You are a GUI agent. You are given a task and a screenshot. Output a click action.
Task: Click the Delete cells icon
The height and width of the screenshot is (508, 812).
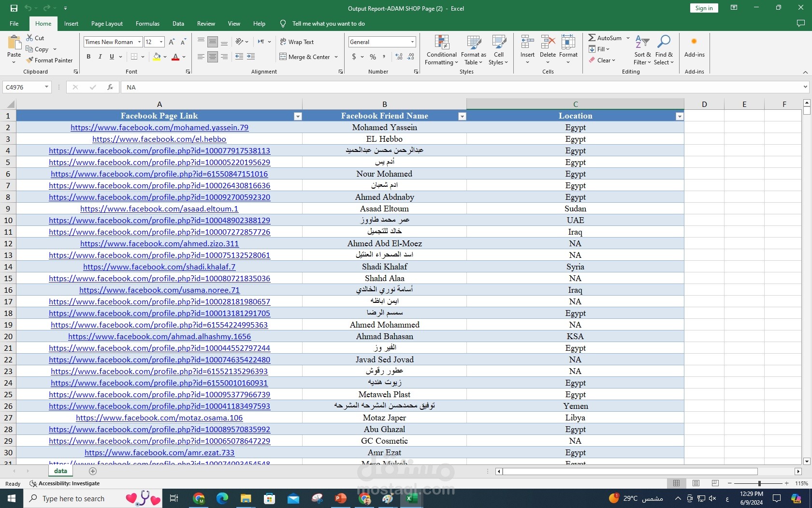point(548,43)
